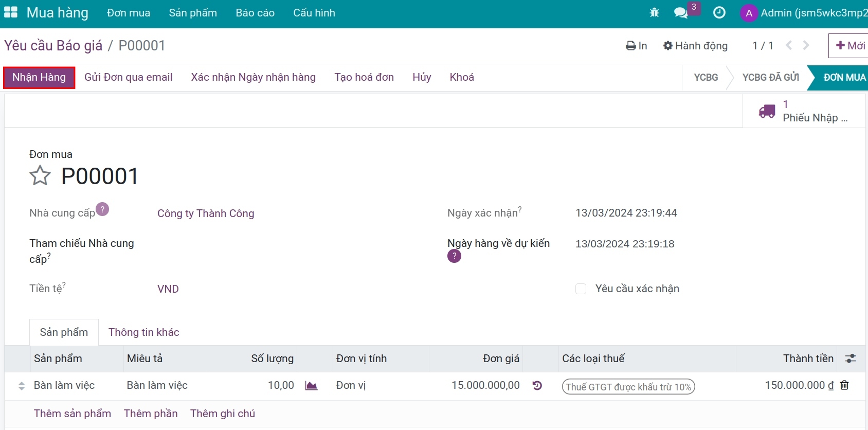
Task: Click the Admin user avatar
Action: [749, 13]
